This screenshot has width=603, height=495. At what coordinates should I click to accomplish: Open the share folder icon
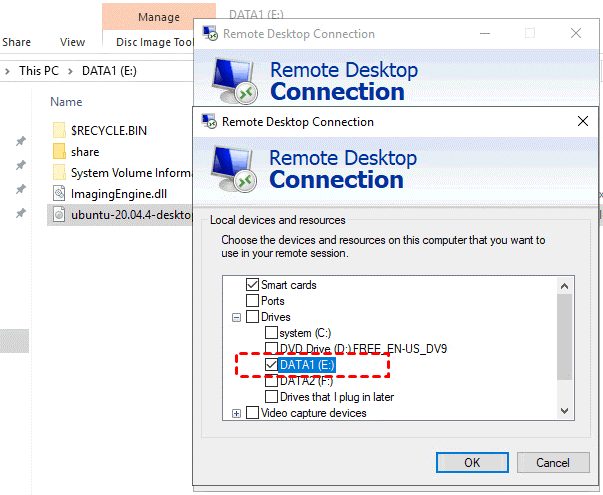click(59, 152)
